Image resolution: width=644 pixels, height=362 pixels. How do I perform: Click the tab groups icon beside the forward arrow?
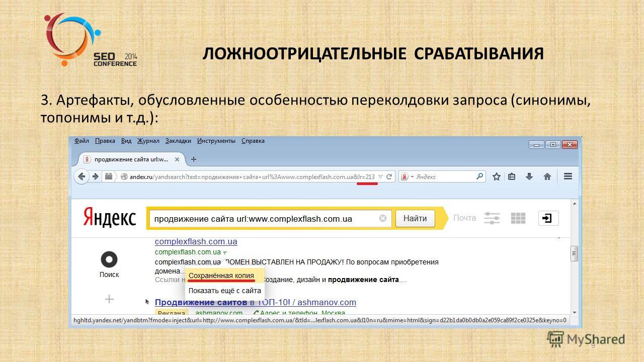click(108, 176)
